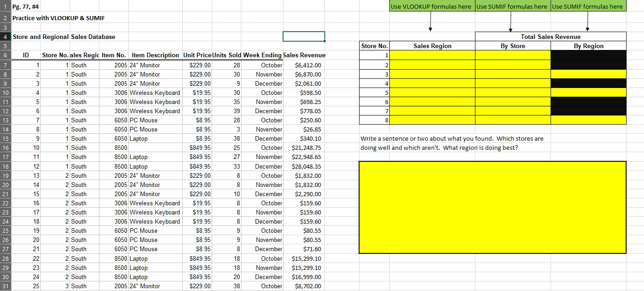Select the "Store No." header above the store list
The height and width of the screenshot is (291, 644).
coord(374,46)
